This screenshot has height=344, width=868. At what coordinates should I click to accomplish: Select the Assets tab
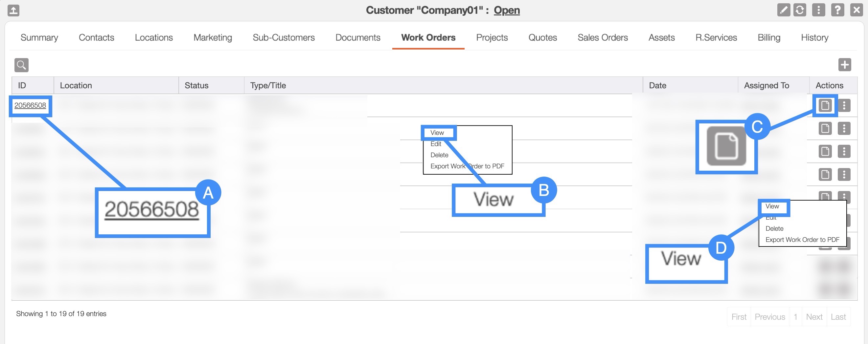661,37
